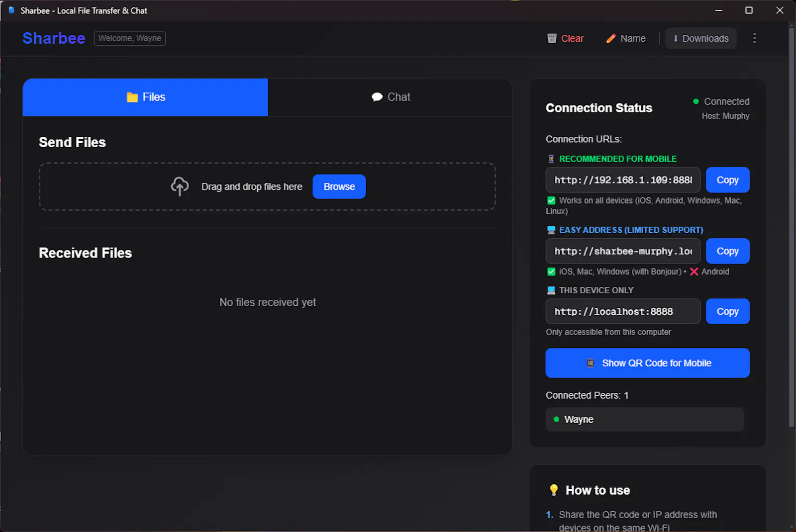796x532 pixels.
Task: Click the Connection Status heading
Action: pos(599,108)
